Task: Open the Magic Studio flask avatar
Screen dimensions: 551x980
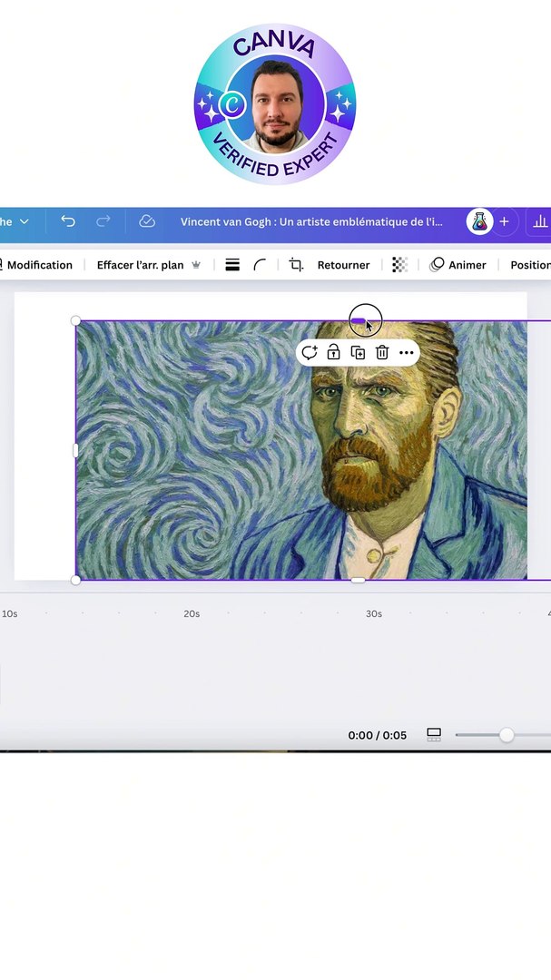Action: coord(479,221)
